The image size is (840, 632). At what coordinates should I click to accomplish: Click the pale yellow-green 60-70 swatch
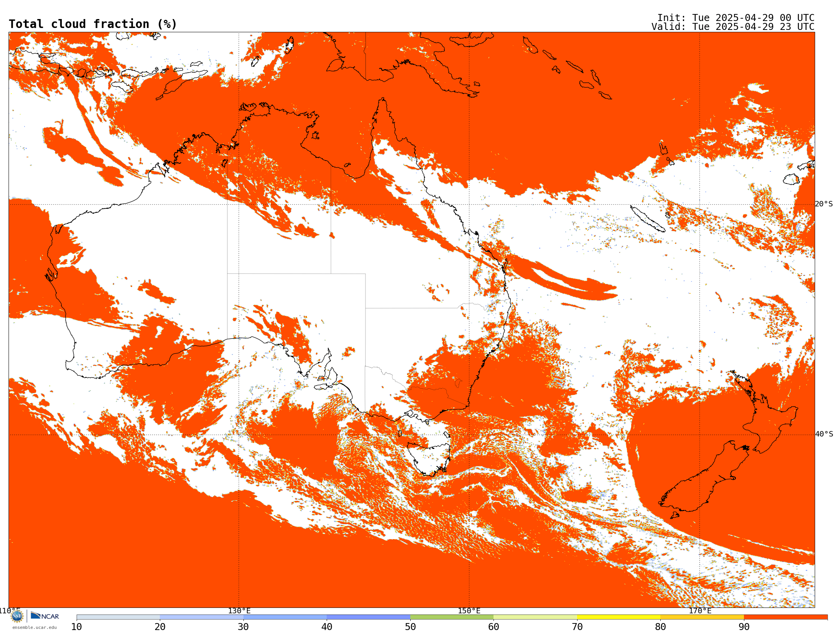(x=535, y=617)
